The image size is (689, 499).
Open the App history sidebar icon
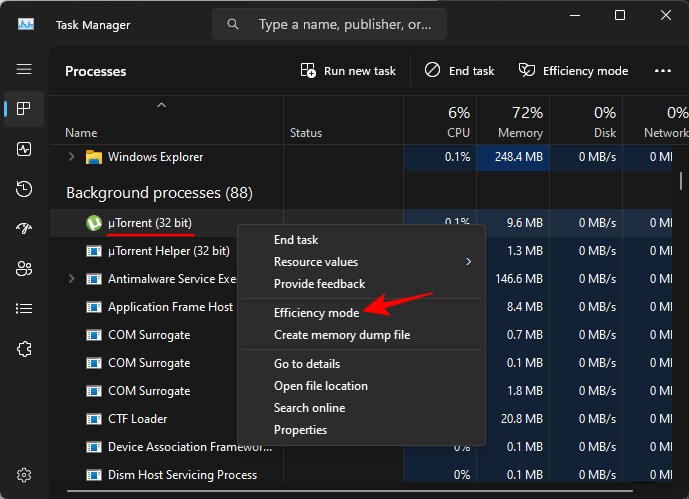click(24, 189)
